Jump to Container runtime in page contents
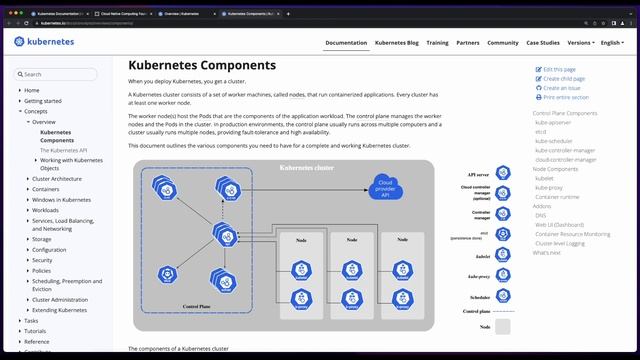Viewport: 640px width, 360px height. tap(557, 197)
